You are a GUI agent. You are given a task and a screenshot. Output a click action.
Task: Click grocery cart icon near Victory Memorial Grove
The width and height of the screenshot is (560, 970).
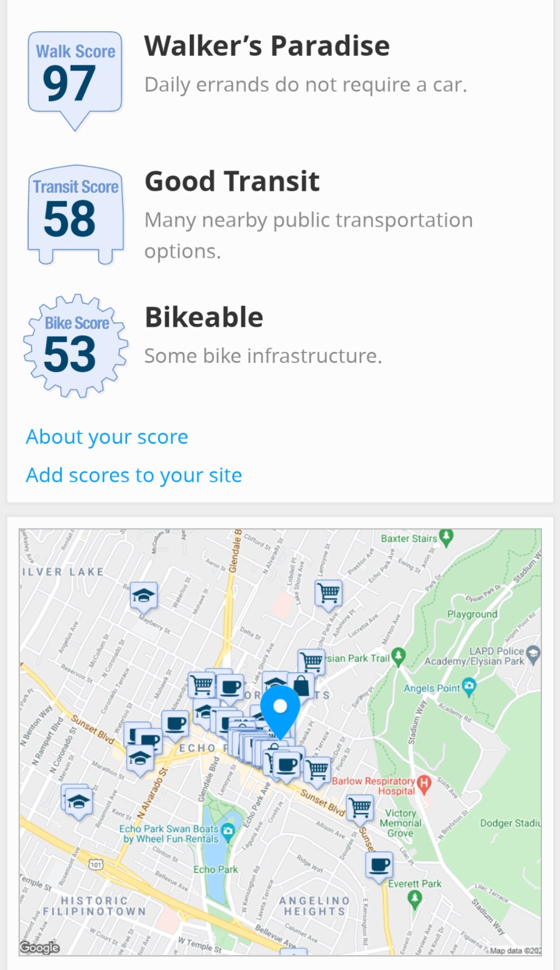(x=360, y=807)
